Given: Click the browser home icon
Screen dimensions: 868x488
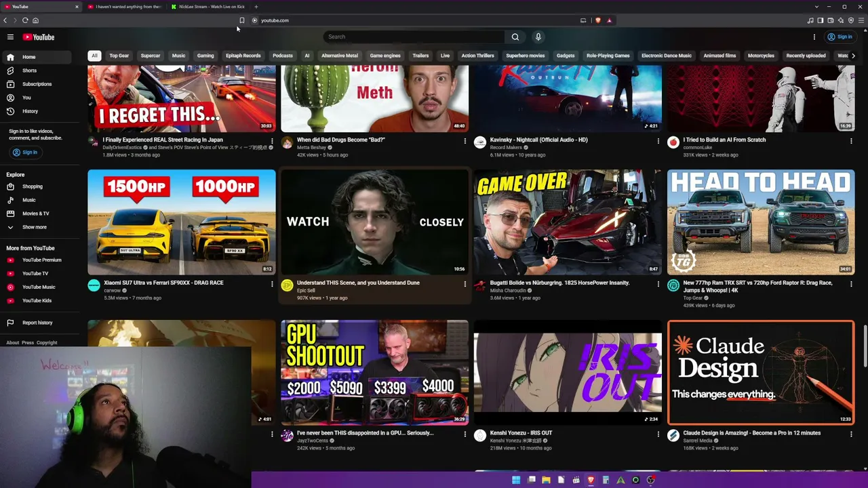Looking at the screenshot, I should [x=35, y=20].
